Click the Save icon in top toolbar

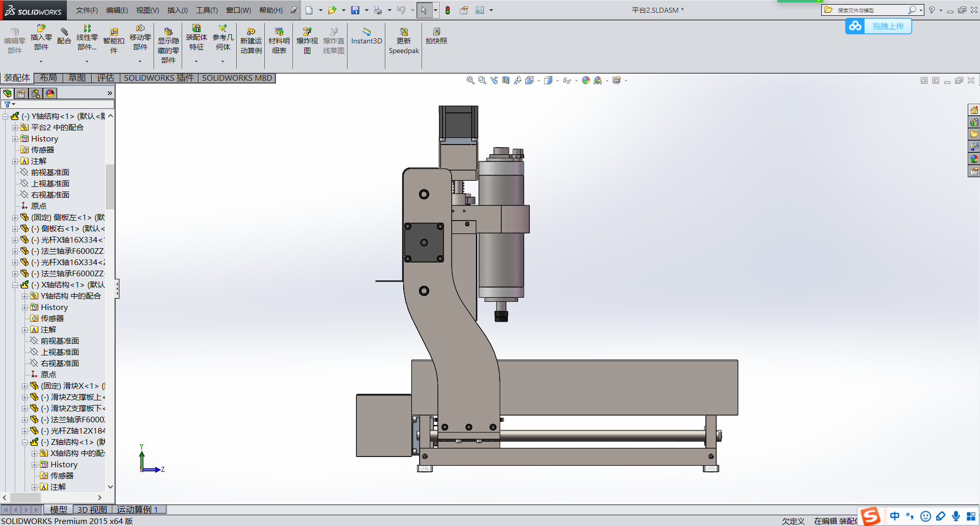(x=355, y=10)
